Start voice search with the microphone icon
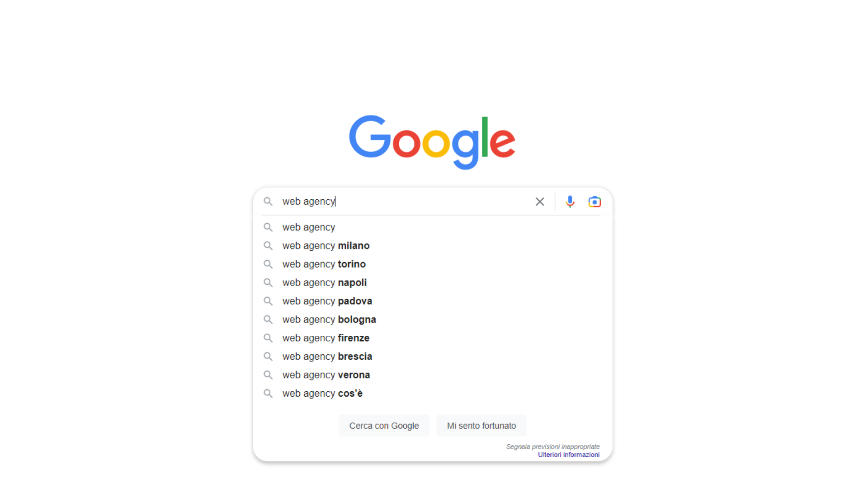Viewport: 868px width, 488px height. click(570, 202)
